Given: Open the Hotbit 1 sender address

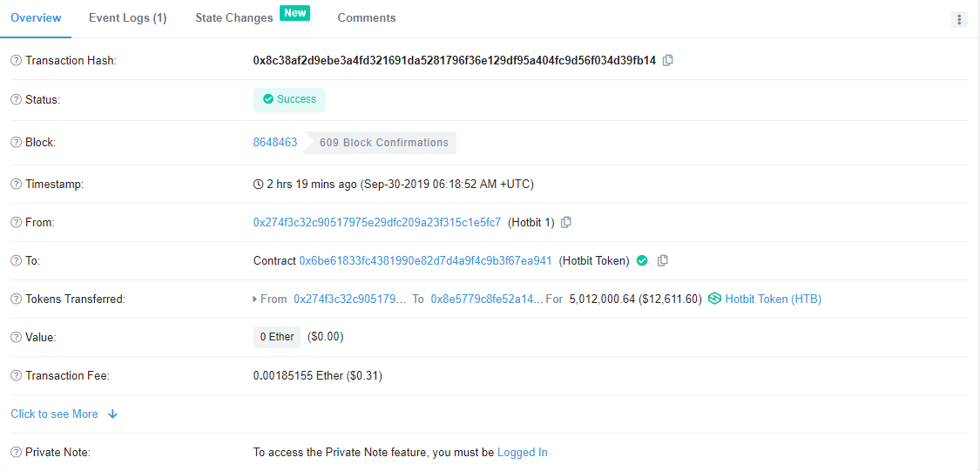Looking at the screenshot, I should (377, 222).
